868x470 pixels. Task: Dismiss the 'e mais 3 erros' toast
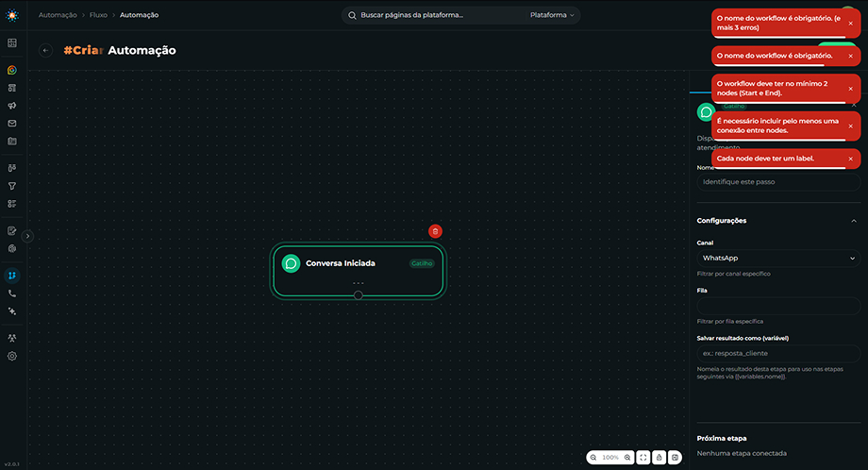(851, 24)
